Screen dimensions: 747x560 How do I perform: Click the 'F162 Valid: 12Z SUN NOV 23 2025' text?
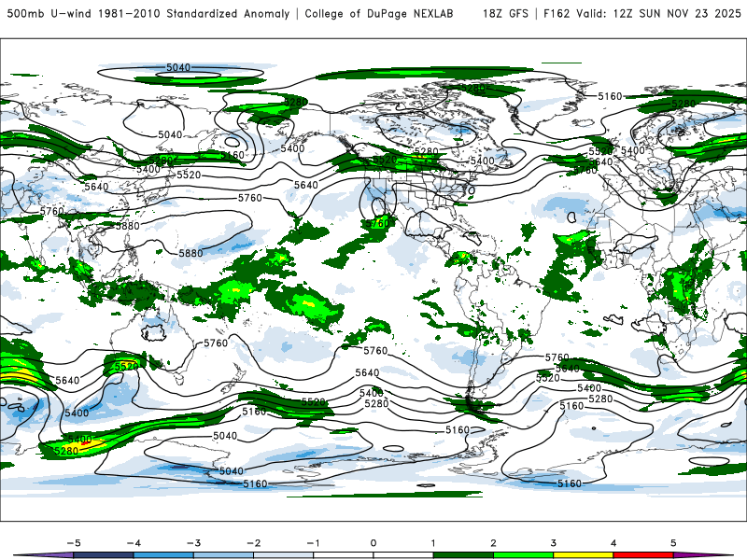pos(642,14)
